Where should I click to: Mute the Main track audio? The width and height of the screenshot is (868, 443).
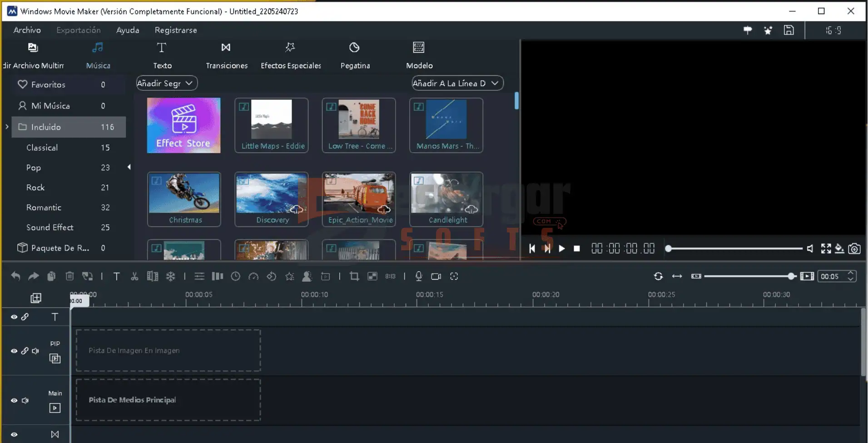25,400
